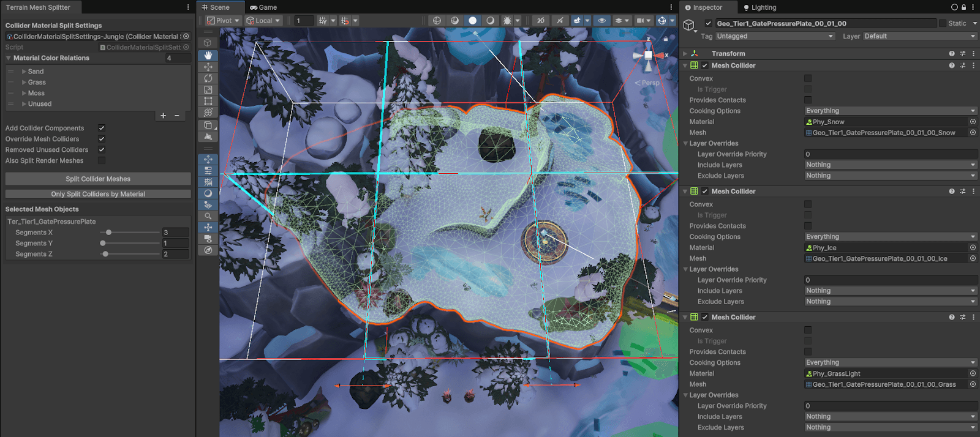Open Include Layers dropdown for Phy_Ice collider
The image size is (980, 437).
(x=891, y=291)
